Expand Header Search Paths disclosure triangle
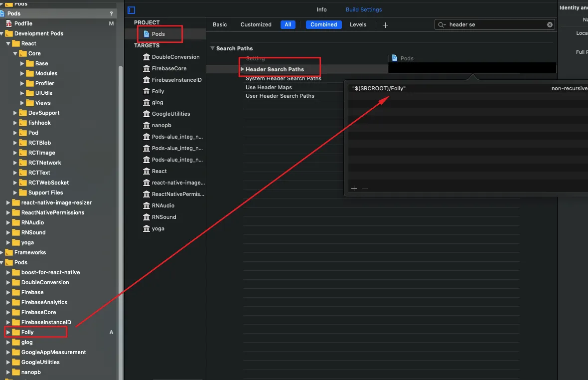The image size is (588, 380). click(x=242, y=69)
